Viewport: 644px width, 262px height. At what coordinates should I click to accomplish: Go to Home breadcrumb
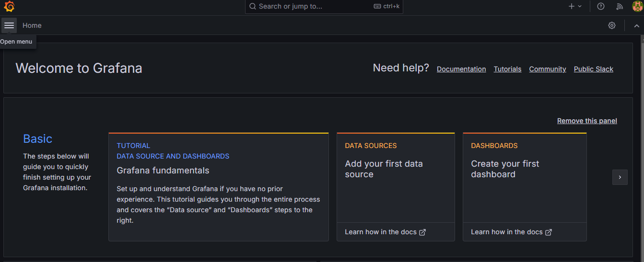click(32, 25)
